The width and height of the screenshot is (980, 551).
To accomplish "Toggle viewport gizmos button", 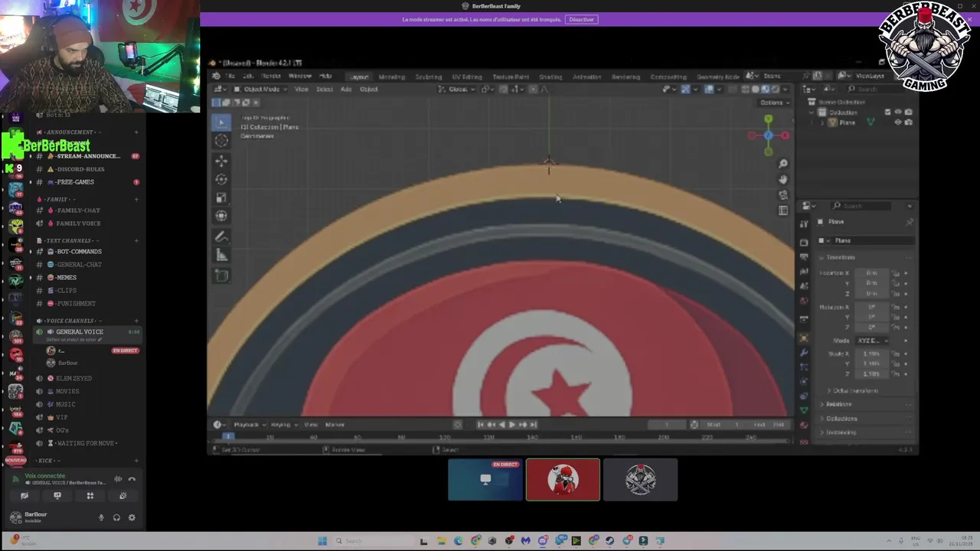I will click(685, 90).
